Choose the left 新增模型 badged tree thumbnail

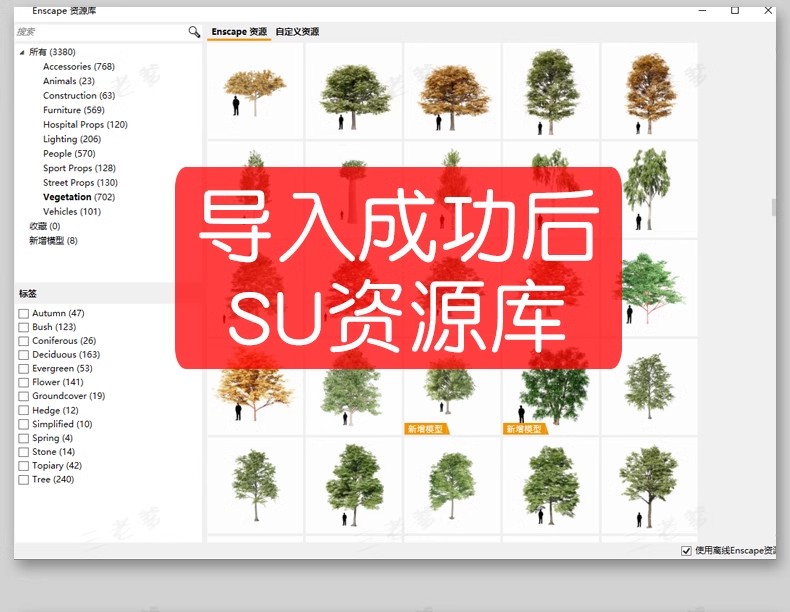452,398
